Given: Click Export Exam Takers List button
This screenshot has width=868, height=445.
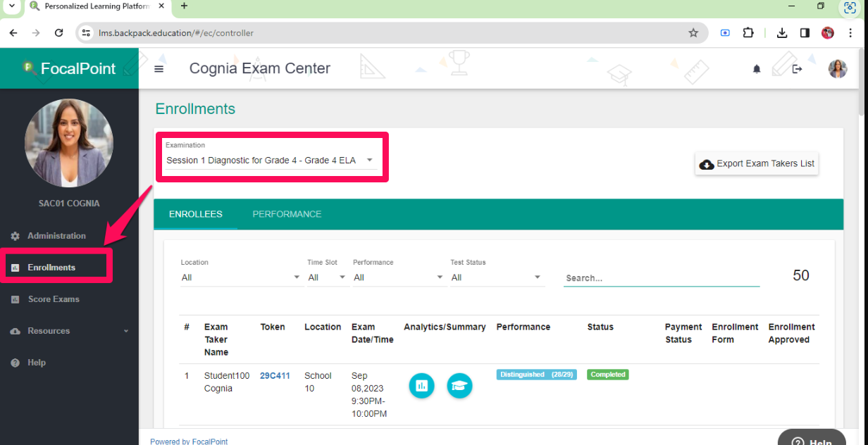Looking at the screenshot, I should click(757, 164).
